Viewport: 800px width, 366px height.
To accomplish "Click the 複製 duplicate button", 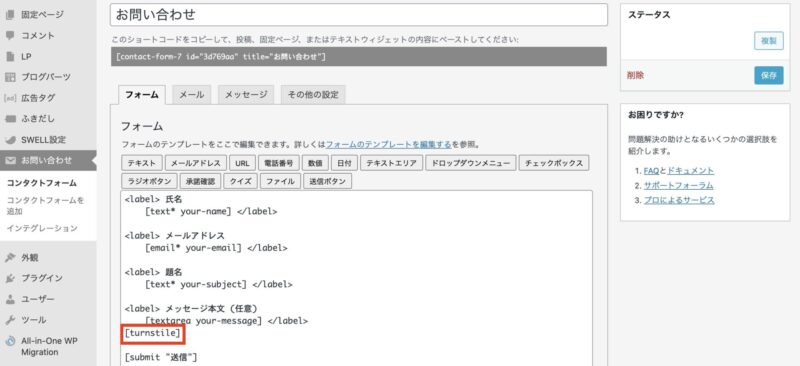I will 768,41.
